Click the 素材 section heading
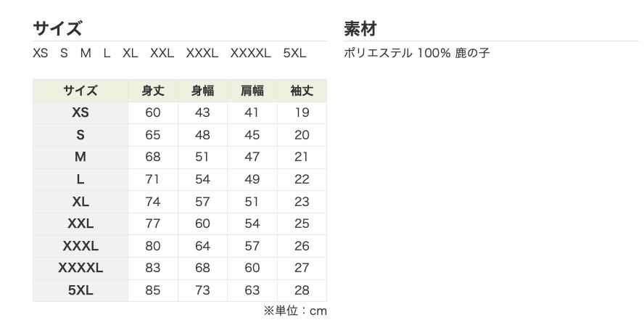644x328 pixels. click(360, 29)
